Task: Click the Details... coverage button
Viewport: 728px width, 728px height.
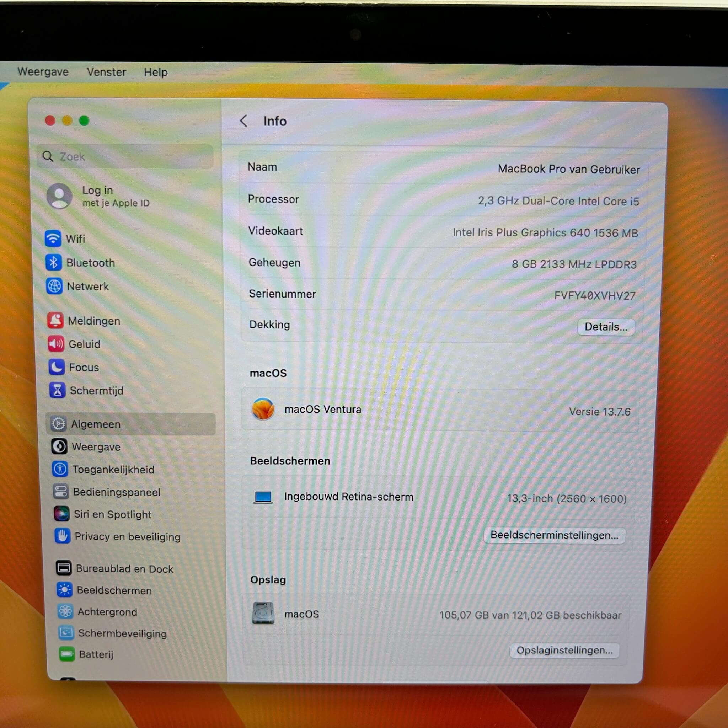Action: click(x=606, y=327)
